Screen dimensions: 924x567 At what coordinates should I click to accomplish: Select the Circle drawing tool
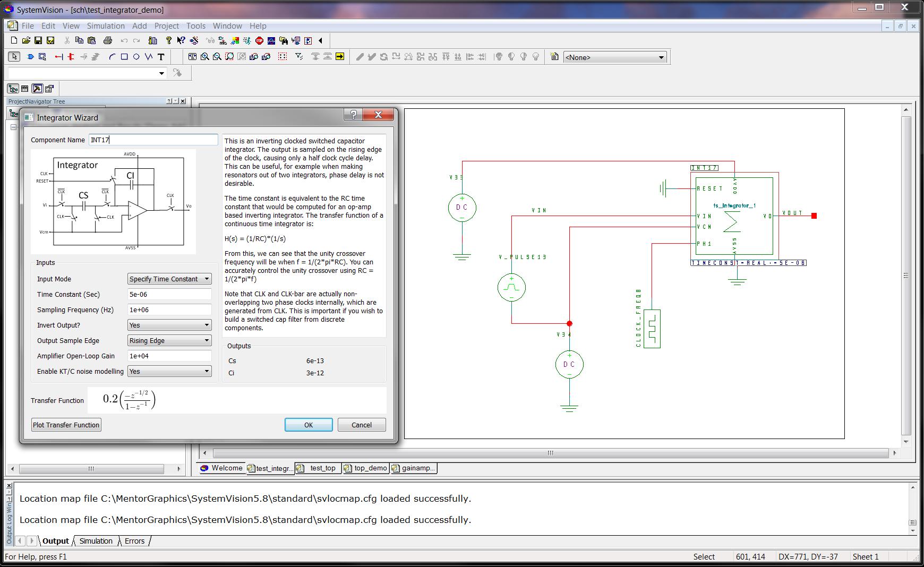pyautogui.click(x=136, y=57)
